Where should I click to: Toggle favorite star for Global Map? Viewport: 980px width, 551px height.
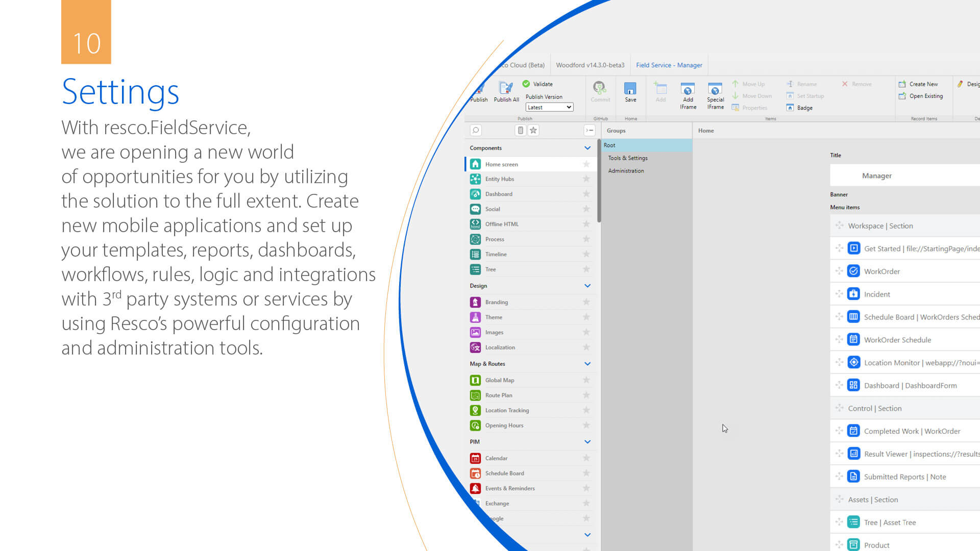coord(586,380)
